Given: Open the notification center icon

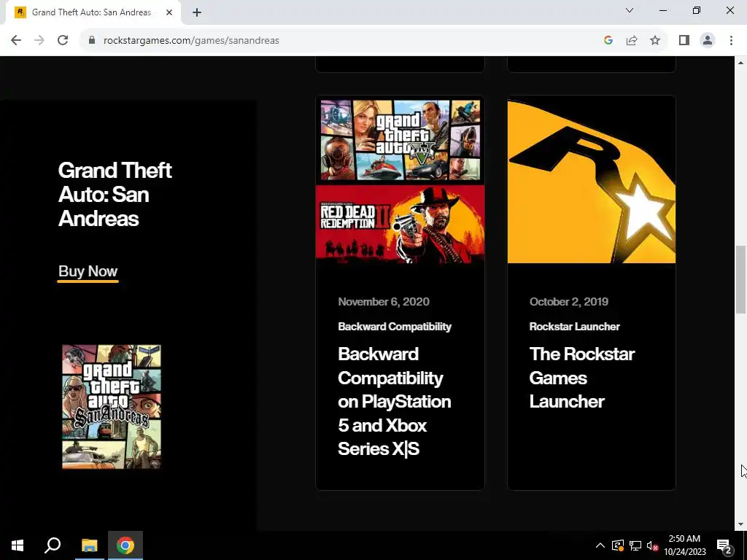Looking at the screenshot, I should (724, 545).
